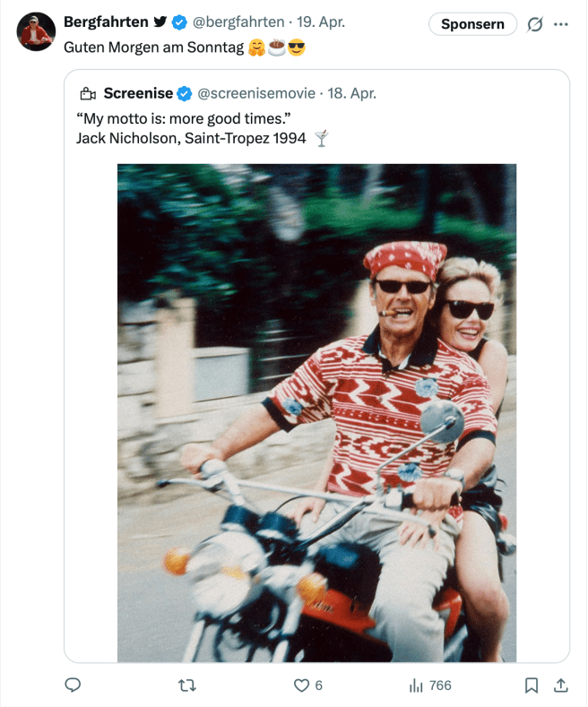Screen dimensions: 588x707
Task: Click the verified badge next to Screenise
Action: [x=186, y=93]
